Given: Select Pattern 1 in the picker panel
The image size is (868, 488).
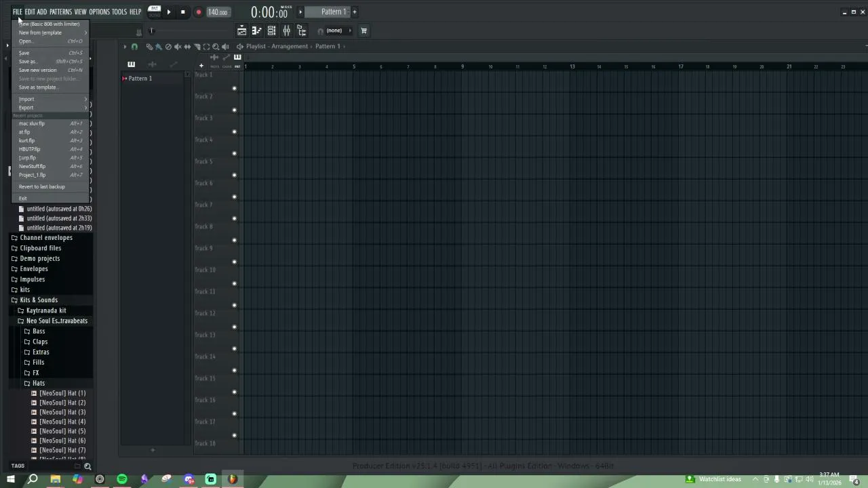Looking at the screenshot, I should pyautogui.click(x=153, y=79).
